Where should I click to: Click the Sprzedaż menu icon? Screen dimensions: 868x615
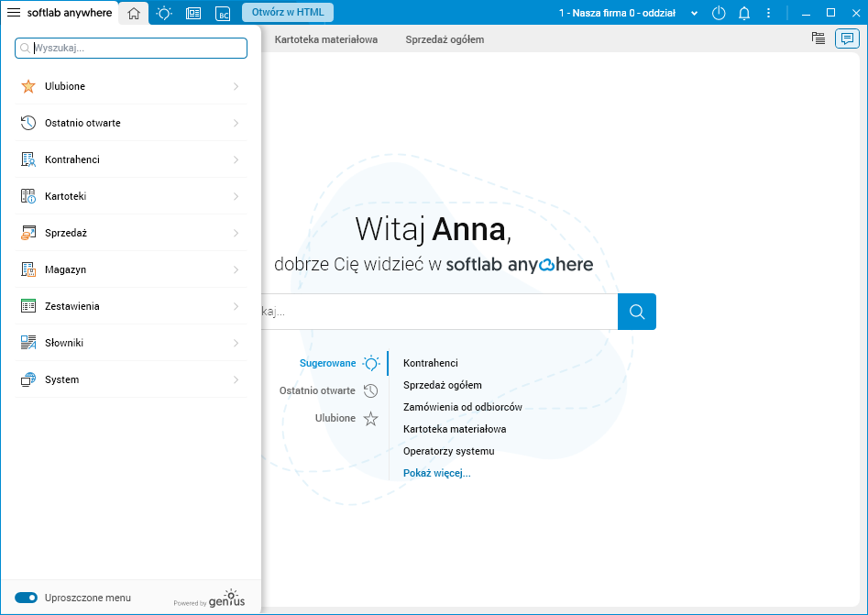pyautogui.click(x=28, y=233)
